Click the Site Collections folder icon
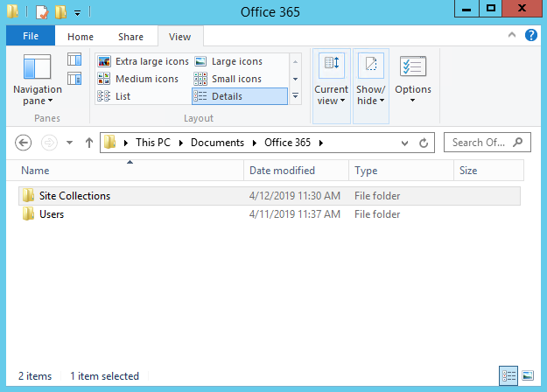 click(28, 195)
